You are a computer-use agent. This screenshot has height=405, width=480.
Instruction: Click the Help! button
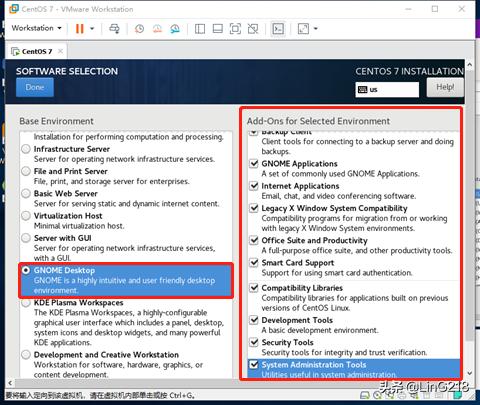445,87
